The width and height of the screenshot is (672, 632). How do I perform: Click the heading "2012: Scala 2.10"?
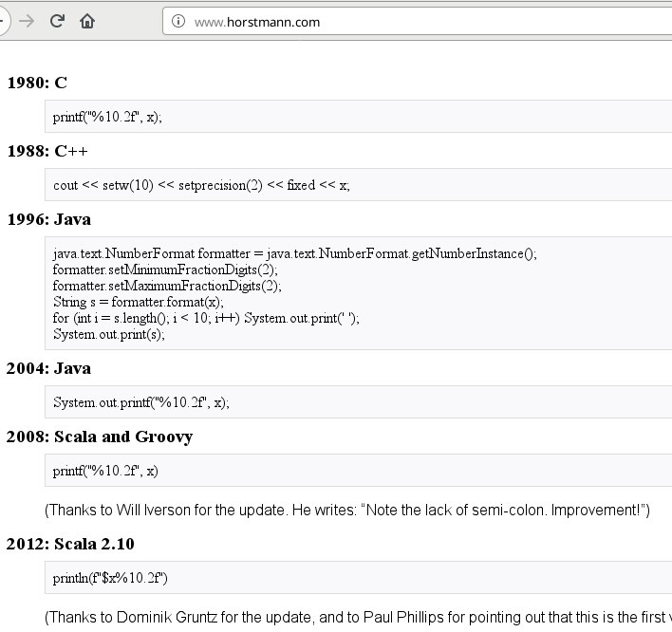click(x=70, y=544)
